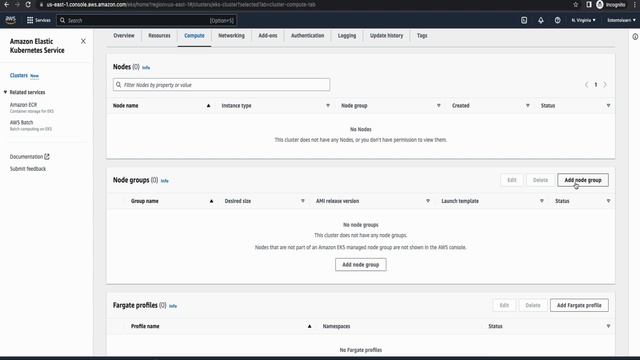This screenshot has height=360, width=640.
Task: Sort by Node groups Status column arrow
Action: [608, 201]
